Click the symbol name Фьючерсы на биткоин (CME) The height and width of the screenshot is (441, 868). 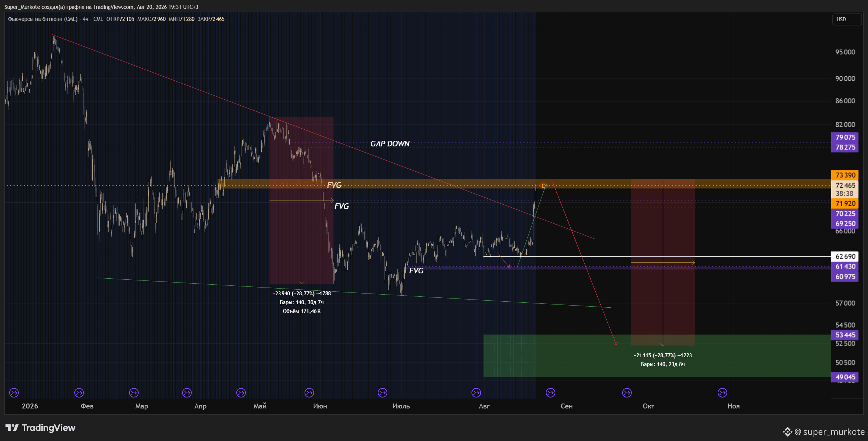click(43, 19)
